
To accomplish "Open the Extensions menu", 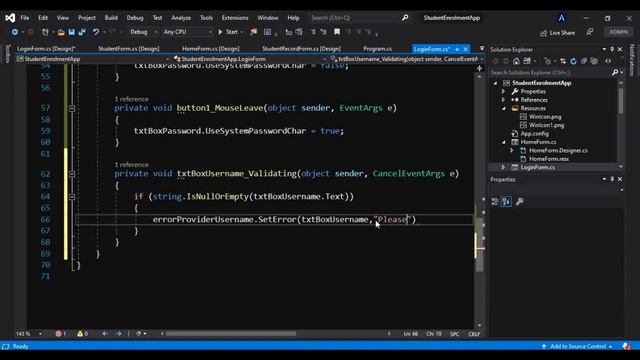I will pyautogui.click(x=235, y=18).
